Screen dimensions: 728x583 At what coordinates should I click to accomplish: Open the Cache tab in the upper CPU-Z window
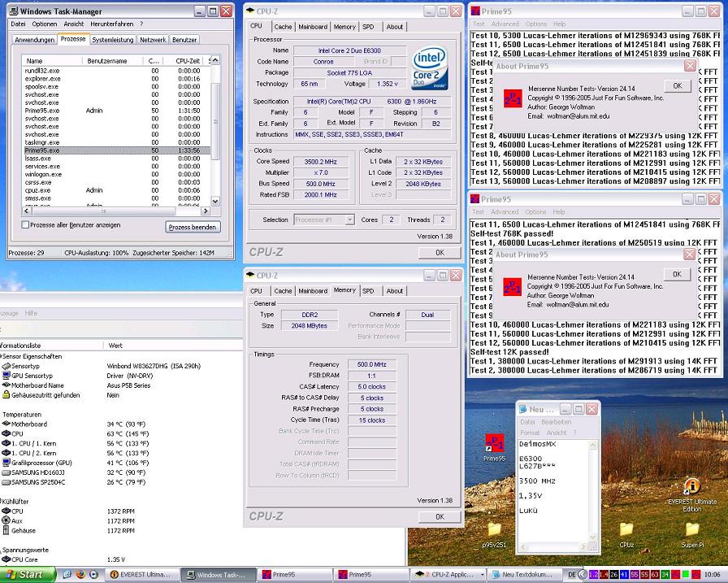283,27
